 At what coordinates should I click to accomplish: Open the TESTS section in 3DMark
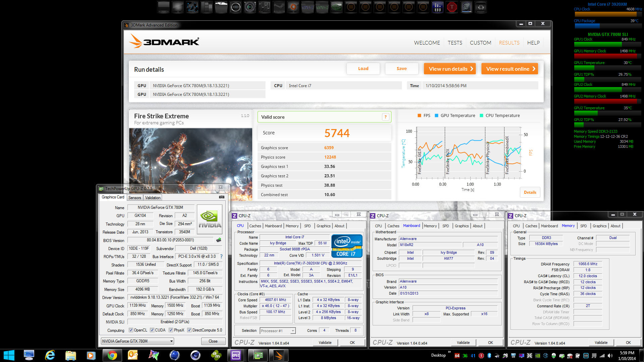click(x=455, y=43)
